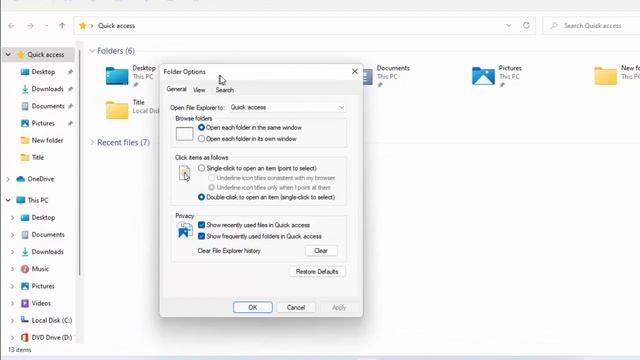Click the Privacy section icon
640x360 pixels.
coord(185,230)
